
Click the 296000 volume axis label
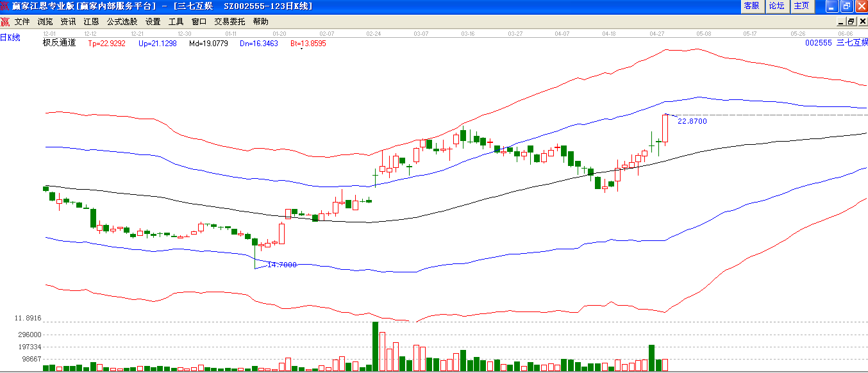[x=30, y=335]
